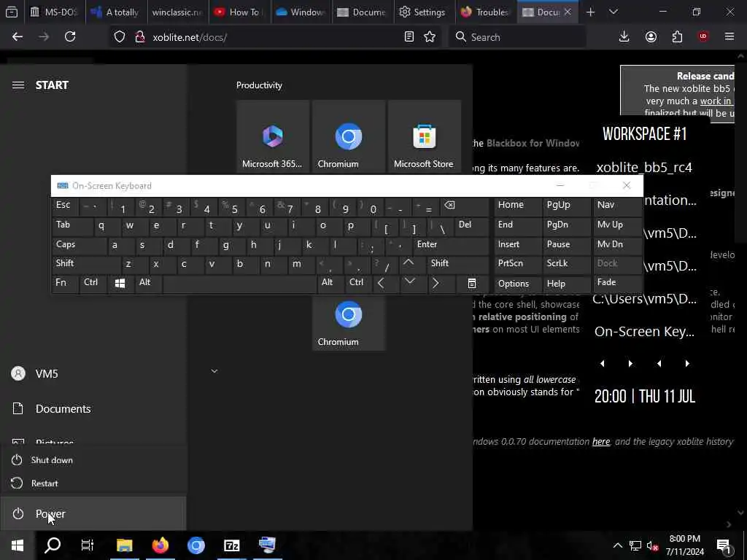List all tabs dropdown arrow
The height and width of the screenshot is (560, 747).
614,12
